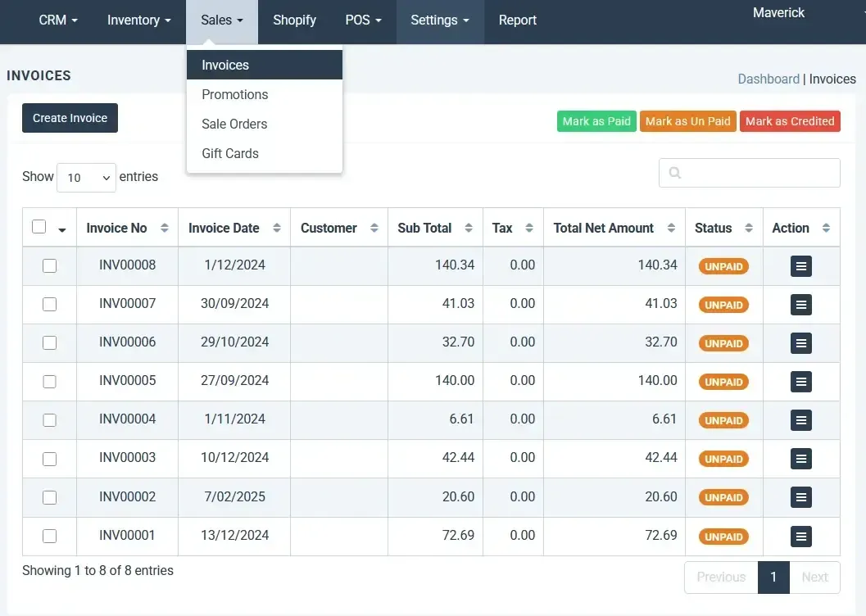Sort by Status column arrows
The image size is (866, 616).
click(748, 228)
